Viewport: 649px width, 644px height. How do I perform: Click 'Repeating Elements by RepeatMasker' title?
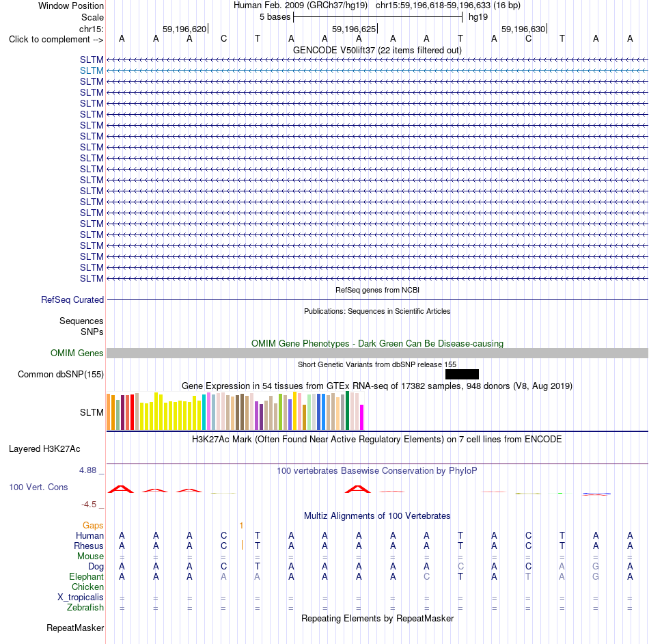[x=377, y=618]
